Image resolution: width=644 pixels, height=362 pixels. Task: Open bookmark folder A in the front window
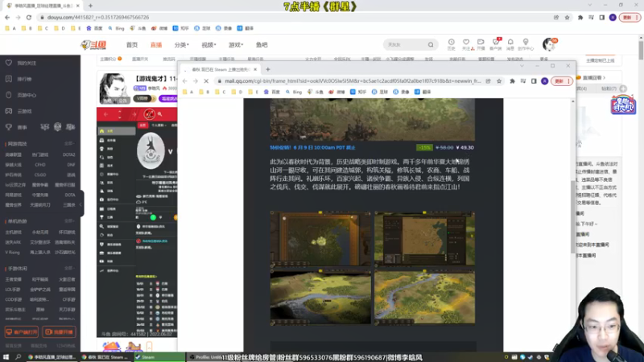click(x=188, y=92)
